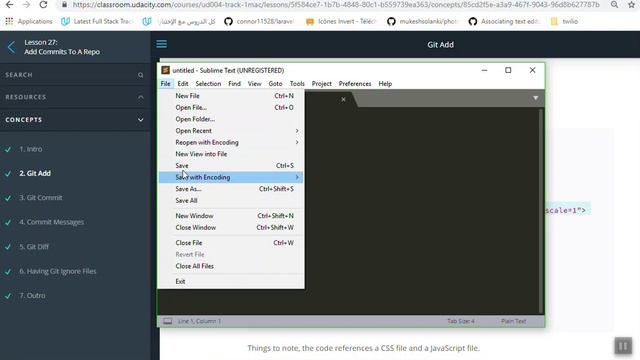
Task: Open the connor11528/laravel GitHub bookmark
Action: pos(259,21)
